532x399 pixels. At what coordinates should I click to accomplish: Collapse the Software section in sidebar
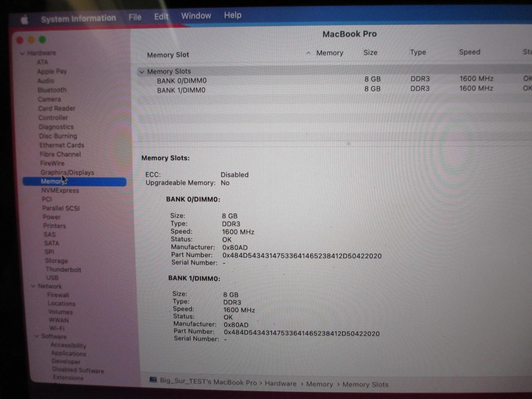(x=36, y=336)
